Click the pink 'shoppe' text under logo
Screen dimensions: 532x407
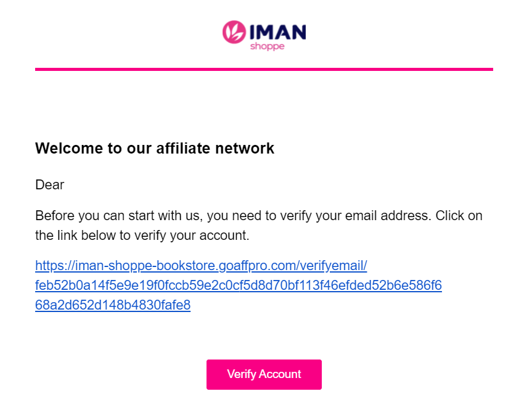(267, 46)
